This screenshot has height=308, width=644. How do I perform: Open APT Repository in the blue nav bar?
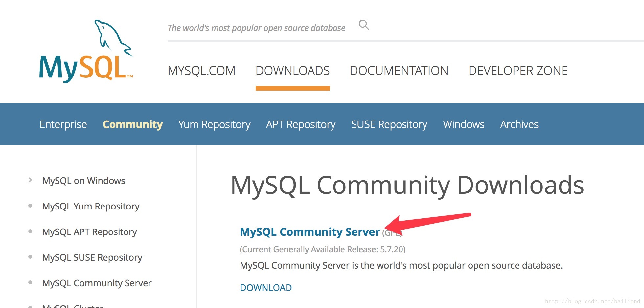[x=301, y=125]
